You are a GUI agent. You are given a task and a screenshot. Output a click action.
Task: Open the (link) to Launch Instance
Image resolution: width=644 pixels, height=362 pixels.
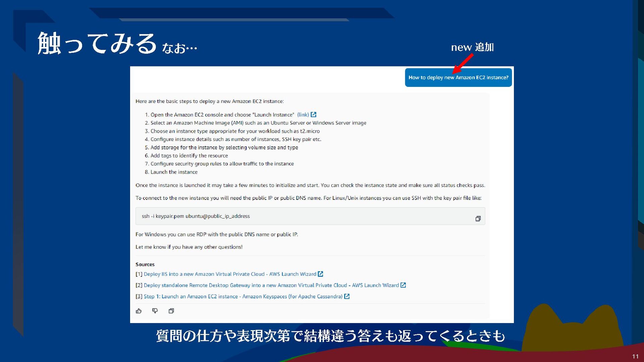pos(303,115)
